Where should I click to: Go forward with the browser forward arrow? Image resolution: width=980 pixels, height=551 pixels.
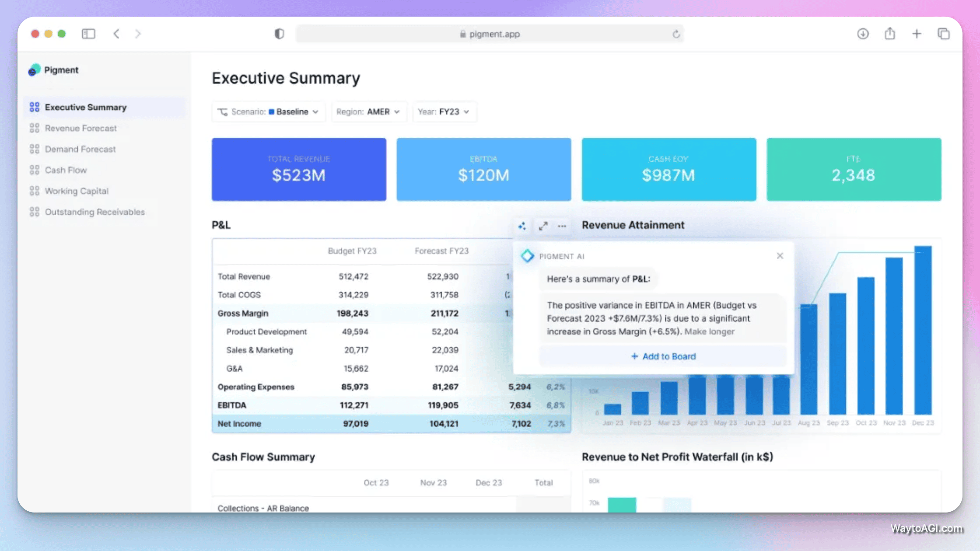tap(138, 34)
